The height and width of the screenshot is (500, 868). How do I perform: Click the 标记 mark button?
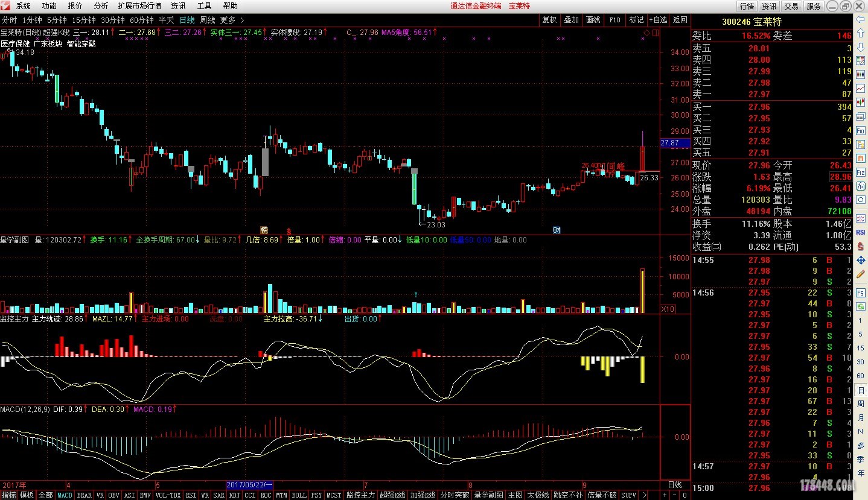pyautogui.click(x=636, y=20)
